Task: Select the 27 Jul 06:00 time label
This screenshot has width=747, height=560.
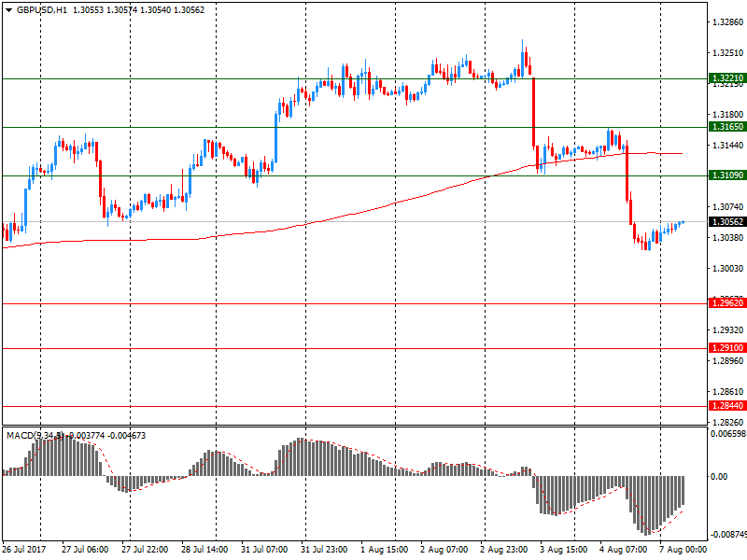Action: pos(85,550)
